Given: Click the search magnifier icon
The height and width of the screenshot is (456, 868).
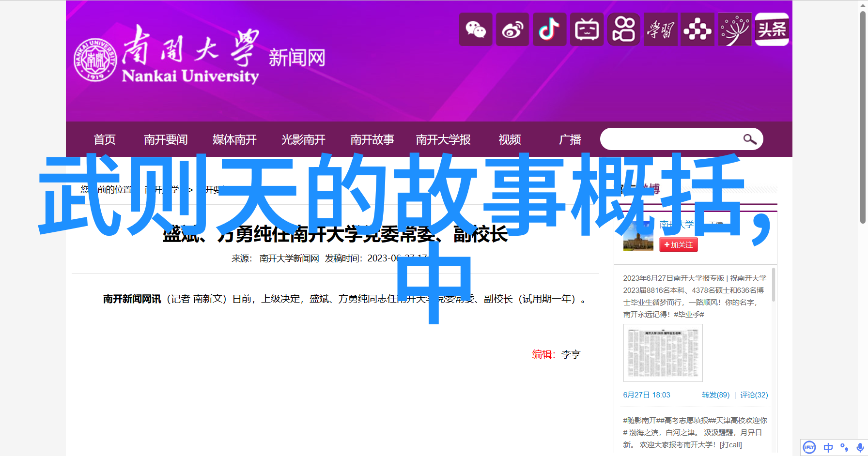Looking at the screenshot, I should 750,139.
